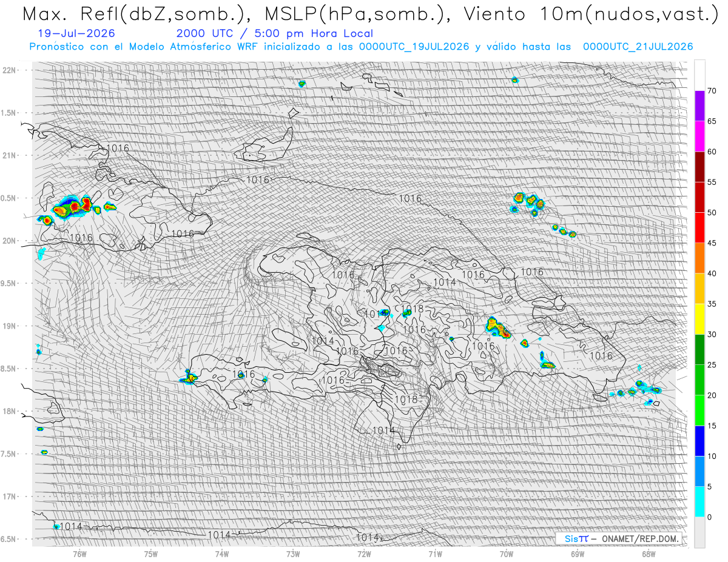Click the longitude axis label '75W'
The image size is (728, 562).
coord(151,554)
